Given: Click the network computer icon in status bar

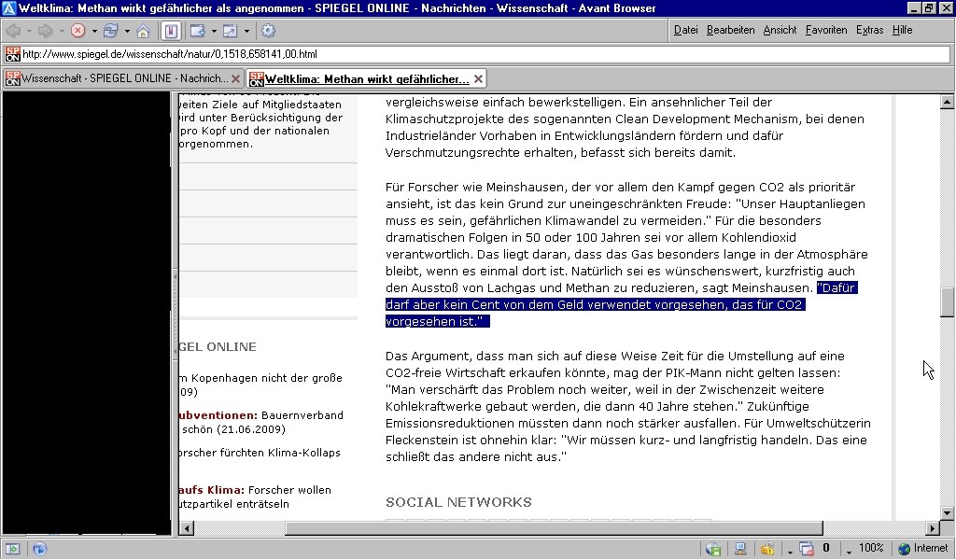Looking at the screenshot, I should (739, 549).
